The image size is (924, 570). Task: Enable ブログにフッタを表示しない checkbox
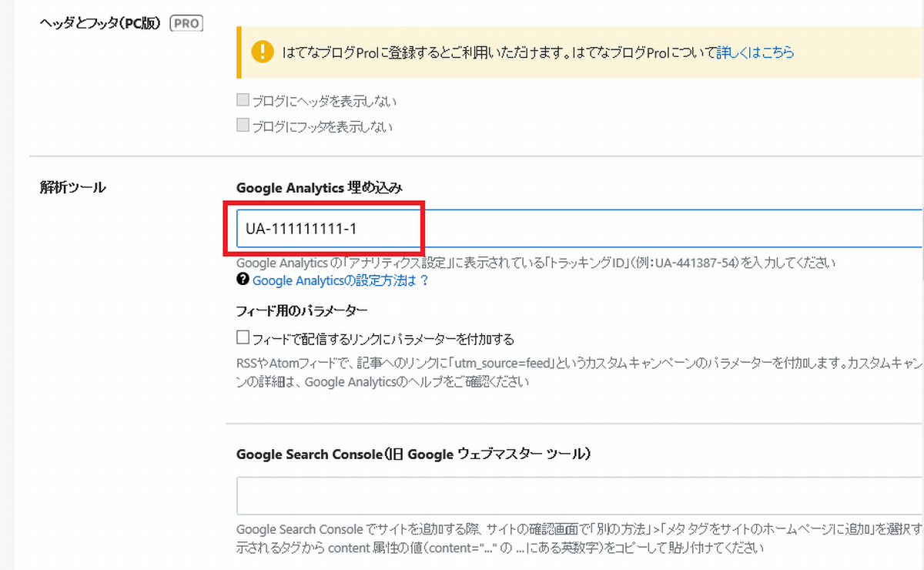243,125
